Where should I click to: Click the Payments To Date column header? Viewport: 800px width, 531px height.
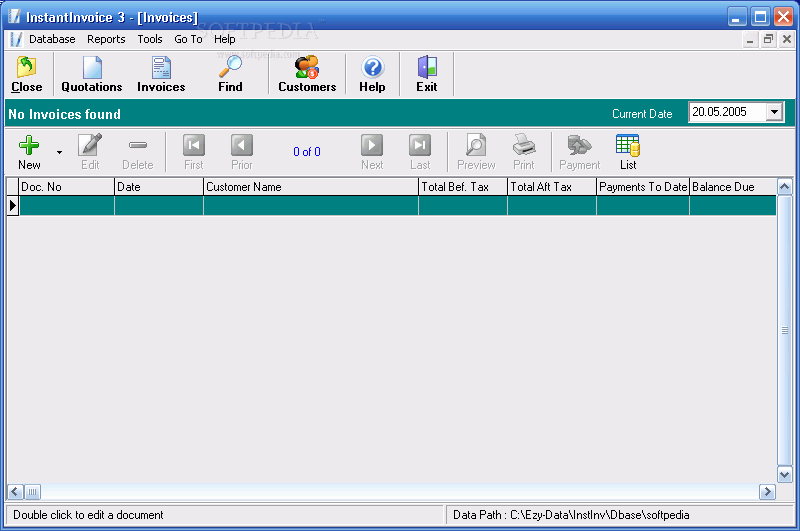coord(643,187)
